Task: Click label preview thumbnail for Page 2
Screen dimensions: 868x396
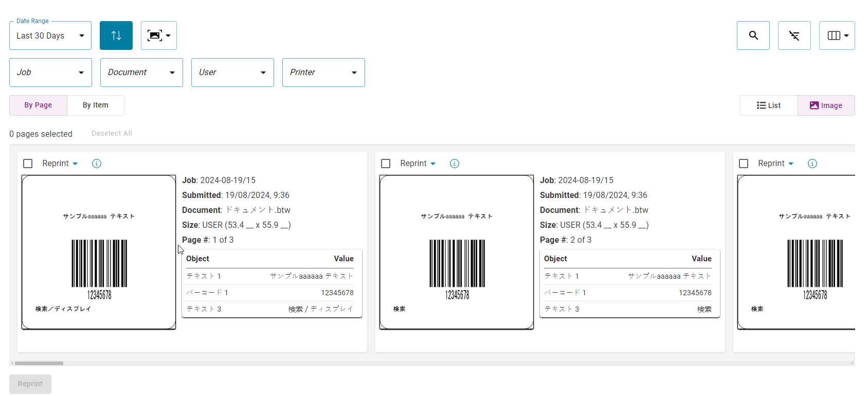Action: [457, 252]
